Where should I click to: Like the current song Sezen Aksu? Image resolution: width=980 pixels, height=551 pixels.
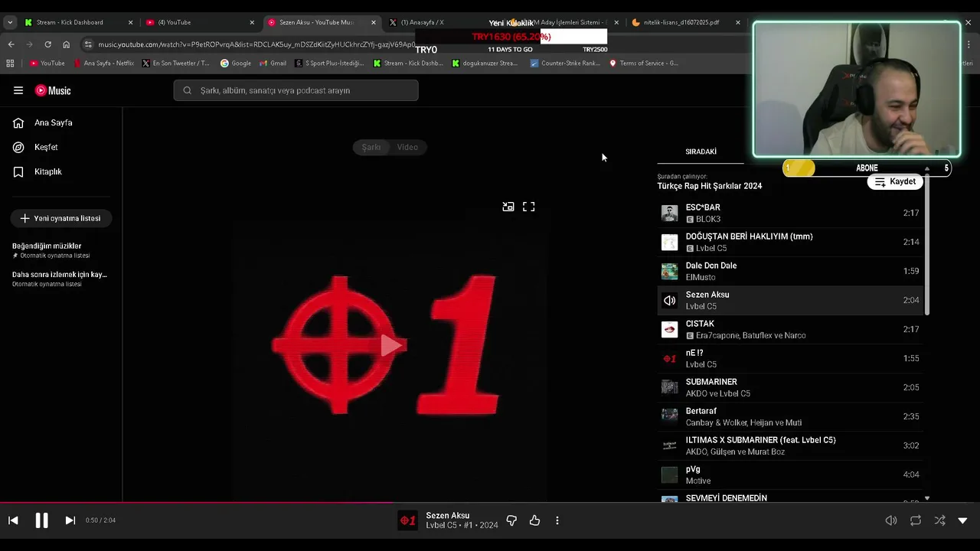534,520
